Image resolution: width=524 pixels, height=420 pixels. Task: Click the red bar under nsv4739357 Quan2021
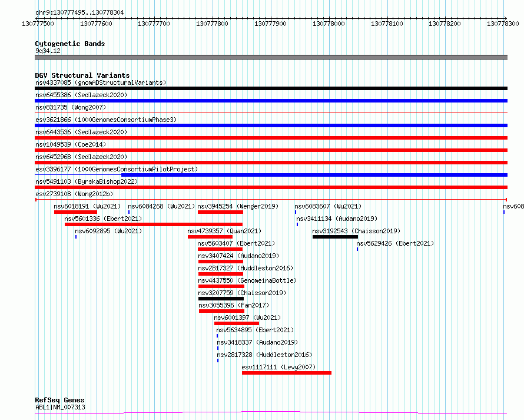[210, 237]
